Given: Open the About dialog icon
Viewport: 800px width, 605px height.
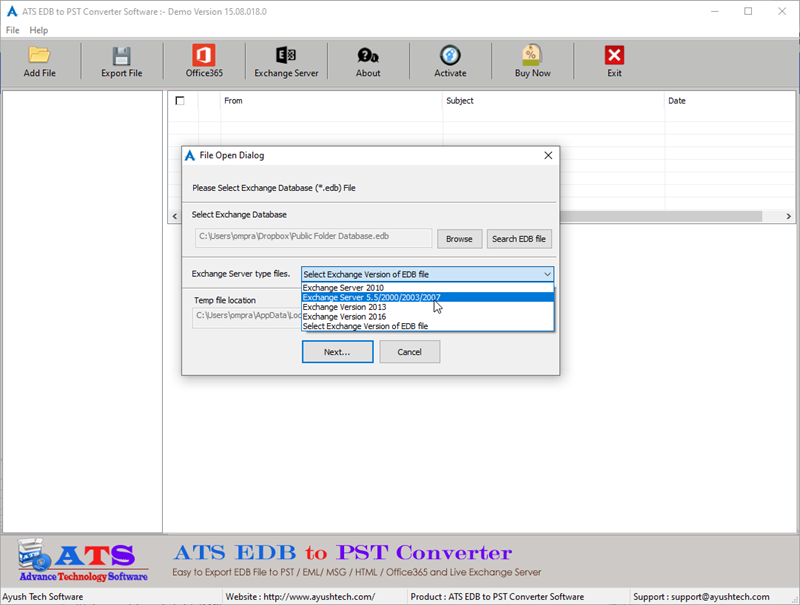Looking at the screenshot, I should point(368,62).
